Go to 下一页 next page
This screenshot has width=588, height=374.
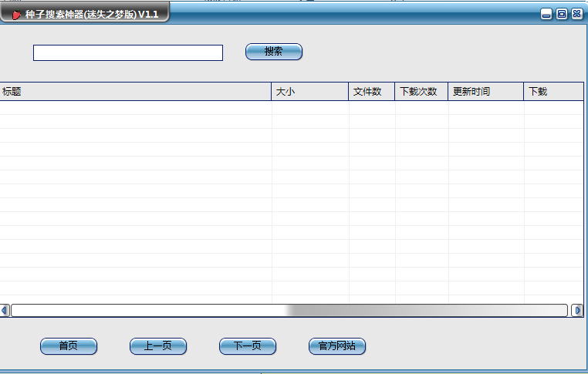pyautogui.click(x=248, y=346)
